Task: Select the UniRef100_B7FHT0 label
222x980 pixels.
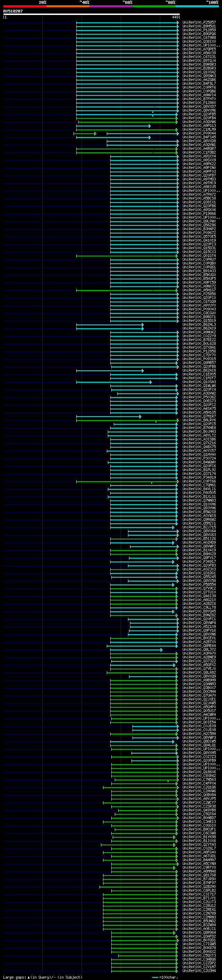Action: coord(199,99)
